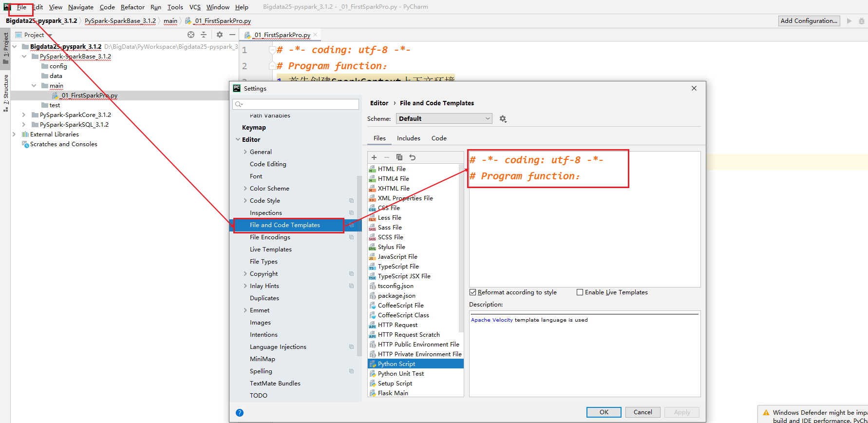The image size is (868, 423).
Task: Open the File menu
Action: tap(21, 7)
